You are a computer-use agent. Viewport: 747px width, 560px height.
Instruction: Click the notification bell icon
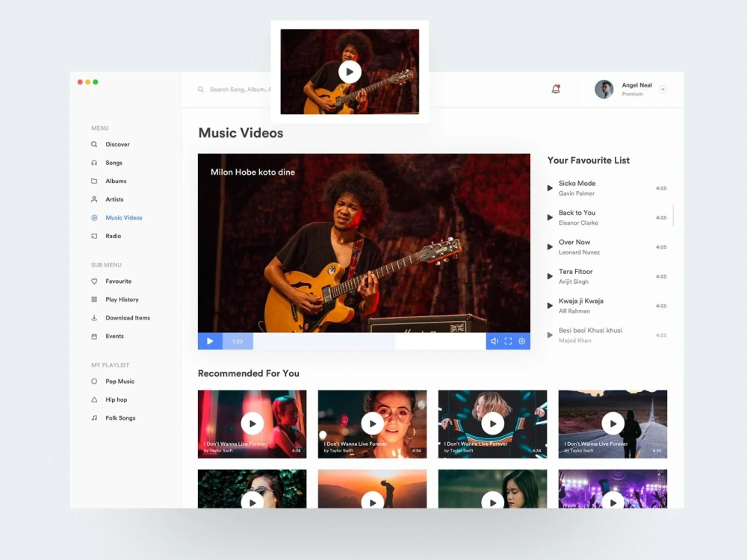pyautogui.click(x=556, y=89)
